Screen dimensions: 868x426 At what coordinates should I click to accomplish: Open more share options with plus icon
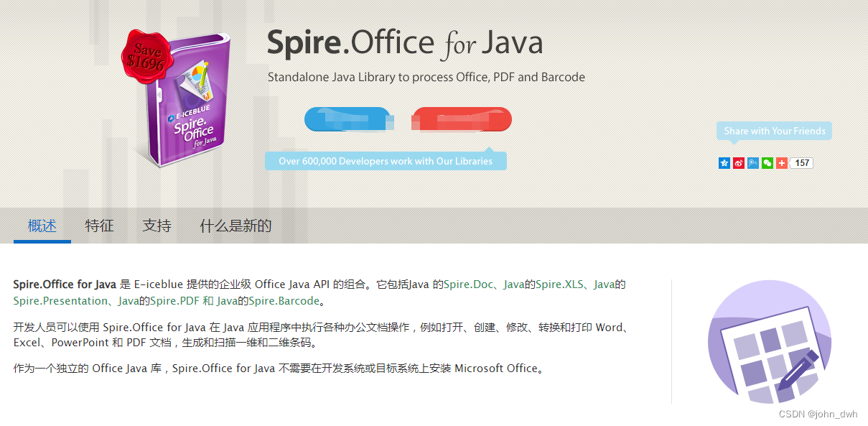coord(781,163)
